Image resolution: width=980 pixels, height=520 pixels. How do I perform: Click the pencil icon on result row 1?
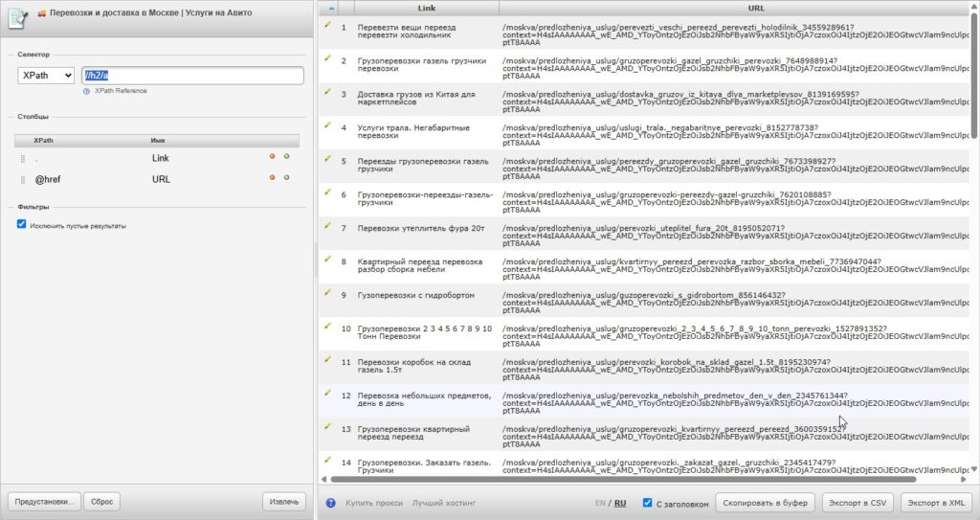327,24
